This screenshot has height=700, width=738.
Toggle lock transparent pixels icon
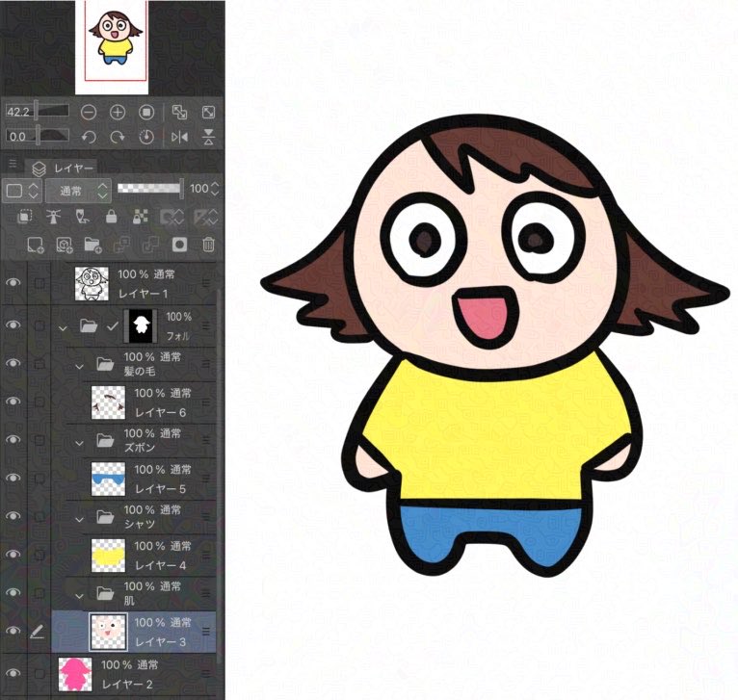pos(141,217)
